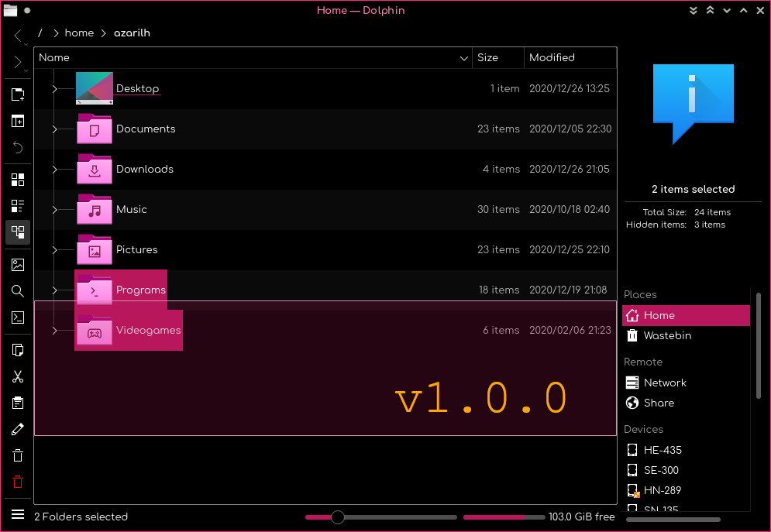
Task: Adjust the zoom slider handle
Action: coord(337,517)
